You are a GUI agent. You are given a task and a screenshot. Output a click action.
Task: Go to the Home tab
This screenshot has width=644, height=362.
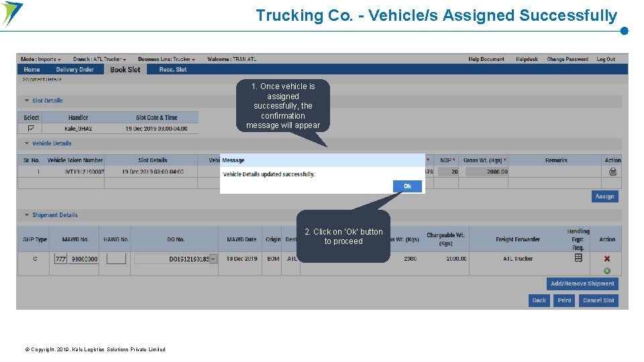32,69
